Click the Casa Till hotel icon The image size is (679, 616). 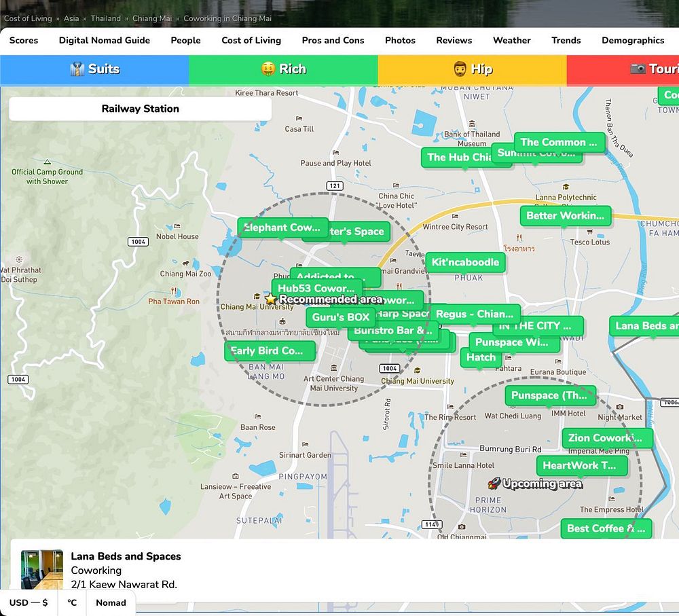coord(299,118)
